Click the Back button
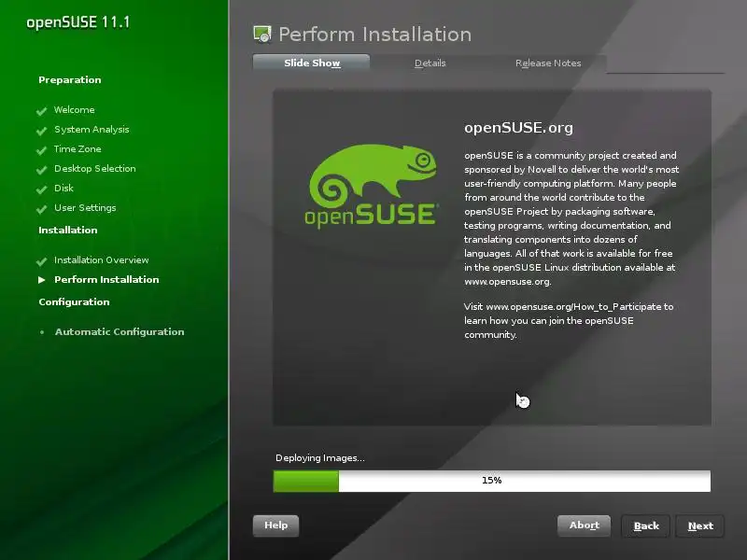The width and height of the screenshot is (747, 560). pyautogui.click(x=646, y=526)
